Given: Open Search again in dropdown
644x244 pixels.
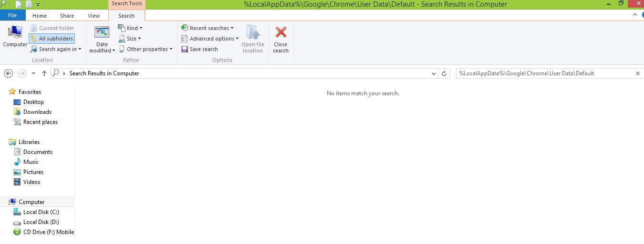Looking at the screenshot, I should coord(56,49).
